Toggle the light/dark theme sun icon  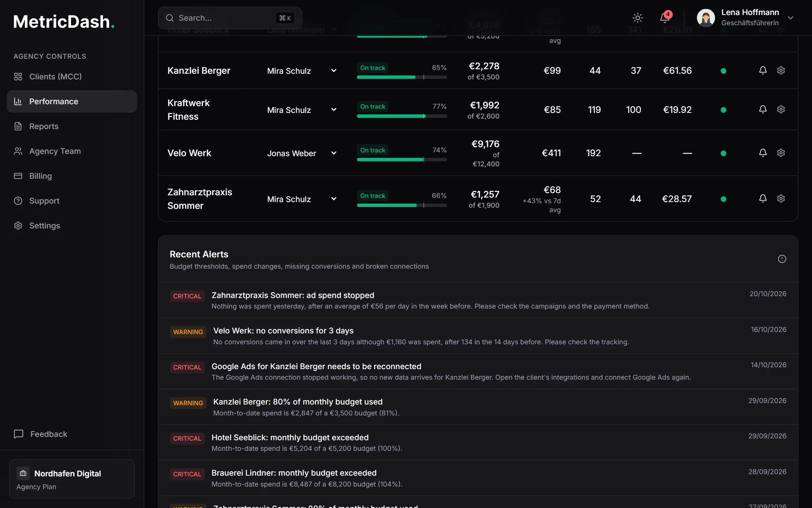pos(638,18)
